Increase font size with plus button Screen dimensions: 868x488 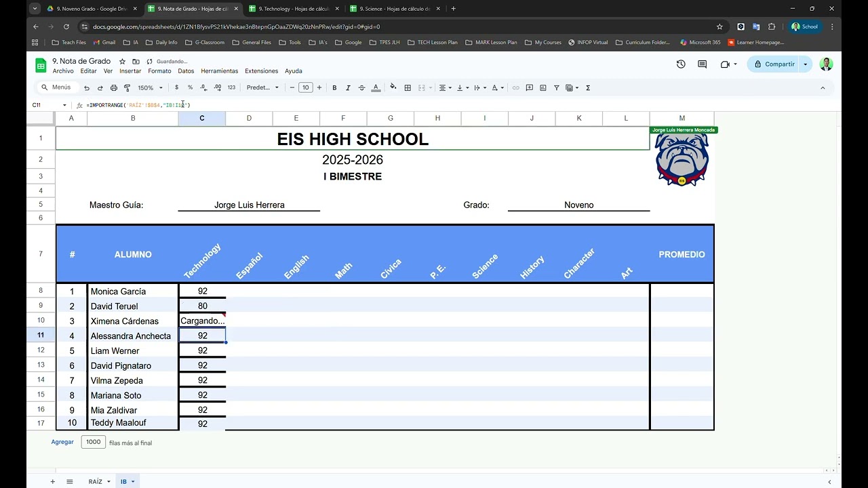click(x=319, y=87)
